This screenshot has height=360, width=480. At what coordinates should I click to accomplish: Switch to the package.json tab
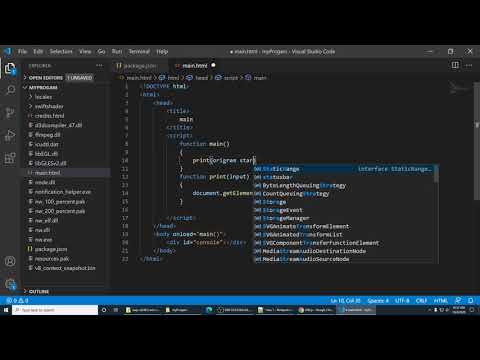pyautogui.click(x=137, y=66)
